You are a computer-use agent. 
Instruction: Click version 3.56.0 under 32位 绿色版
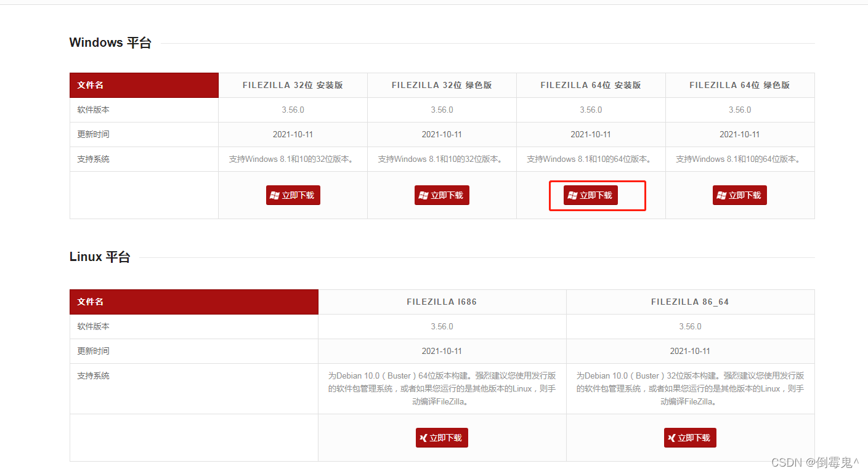[x=442, y=110]
